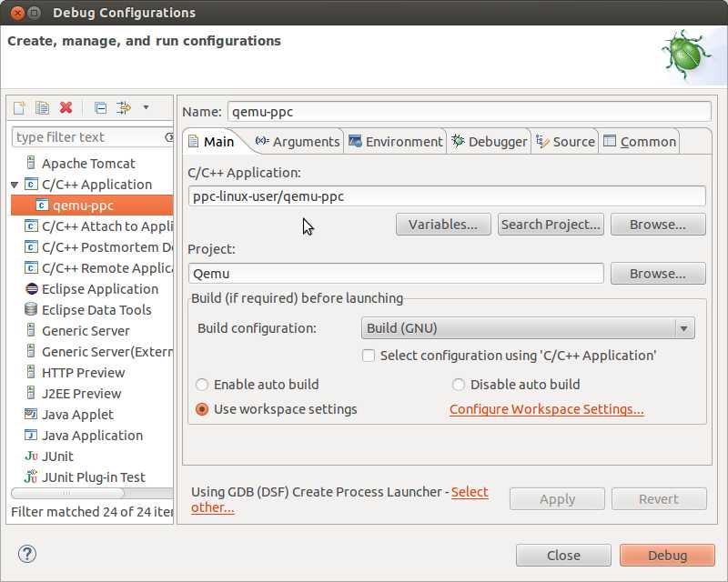The width and height of the screenshot is (728, 582).
Task: Click the Variables... button
Action: pyautogui.click(x=443, y=225)
